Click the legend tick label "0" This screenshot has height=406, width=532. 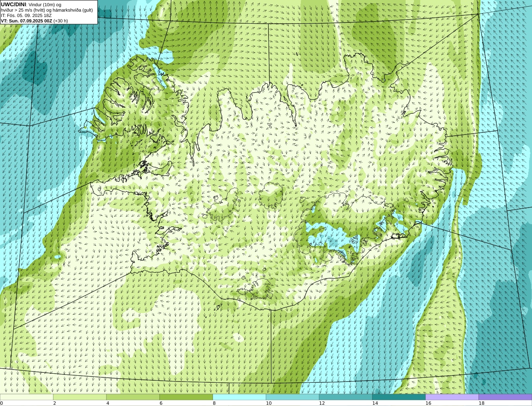point(2,403)
